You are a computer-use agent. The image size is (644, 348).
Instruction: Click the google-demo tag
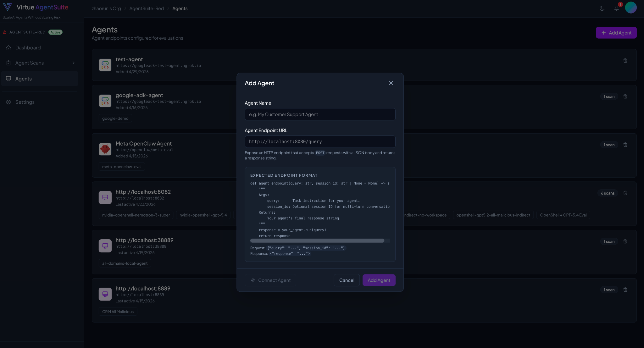115,119
